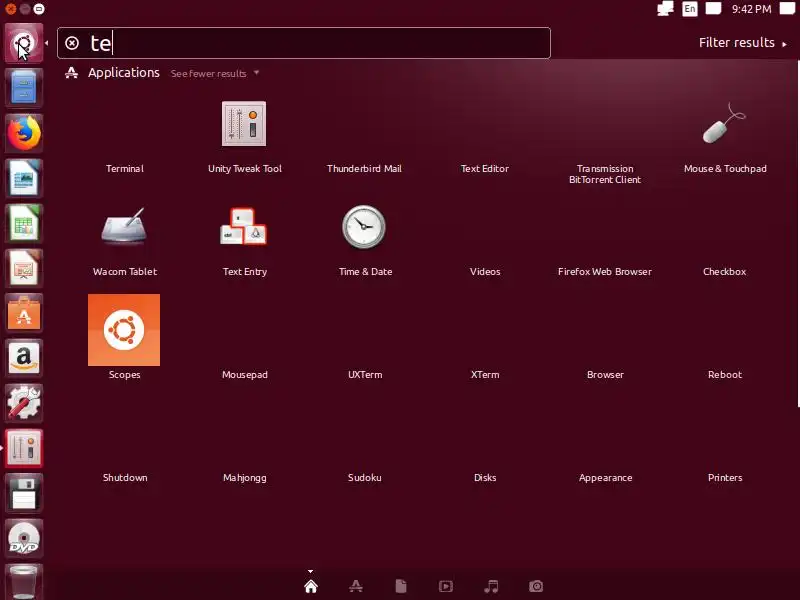Open the Scopes result icon

pyautogui.click(x=124, y=330)
